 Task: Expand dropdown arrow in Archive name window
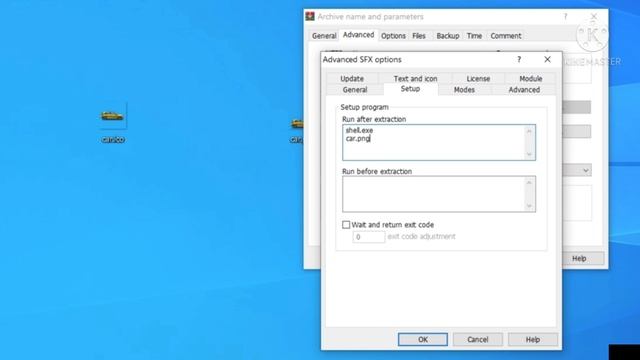586,170
